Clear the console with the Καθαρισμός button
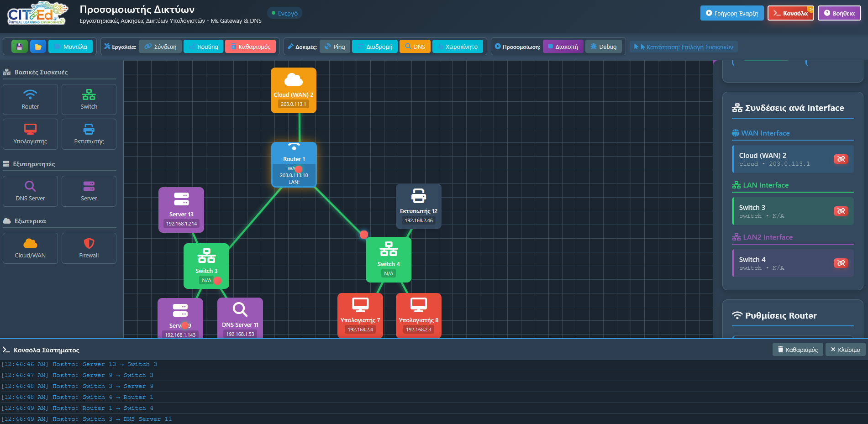The height and width of the screenshot is (424, 868). 798,350
